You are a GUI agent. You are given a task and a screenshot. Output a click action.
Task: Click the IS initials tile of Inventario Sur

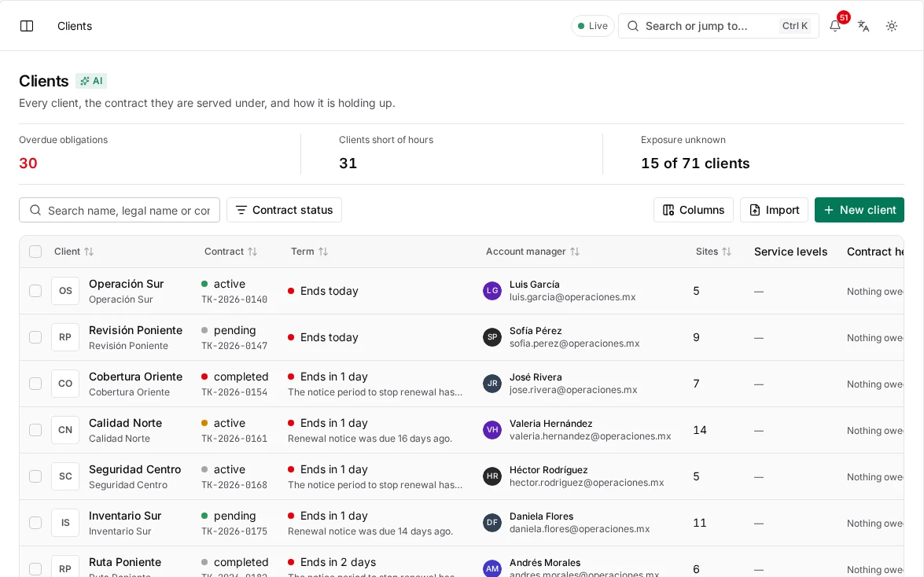tap(65, 522)
